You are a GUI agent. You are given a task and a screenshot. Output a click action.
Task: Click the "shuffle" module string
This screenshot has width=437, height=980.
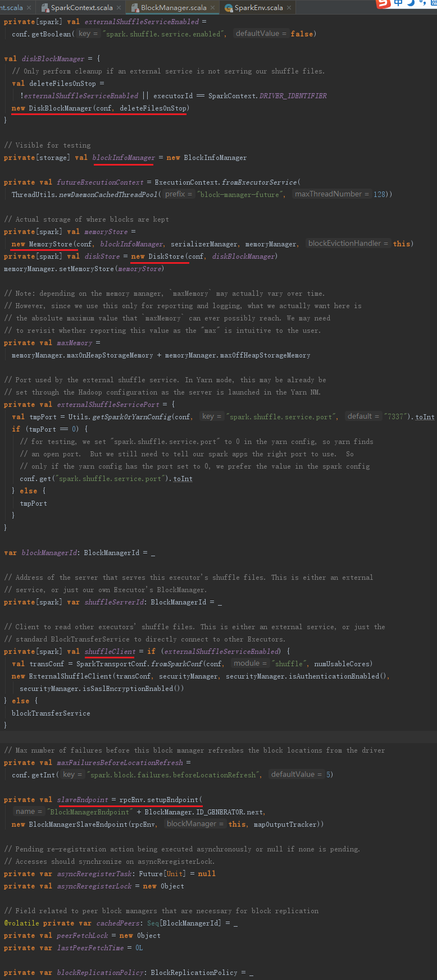click(290, 664)
